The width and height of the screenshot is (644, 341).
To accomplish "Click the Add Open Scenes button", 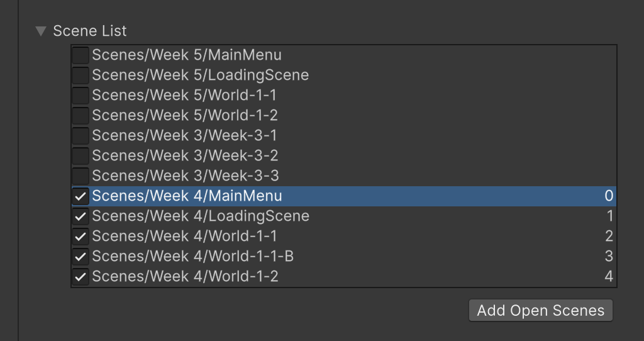I will (540, 310).
